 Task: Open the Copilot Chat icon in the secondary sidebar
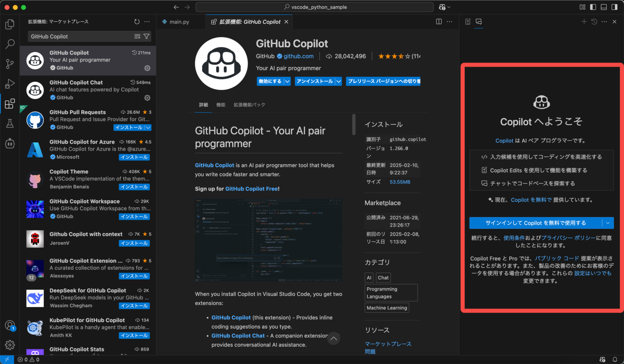pyautogui.click(x=479, y=22)
